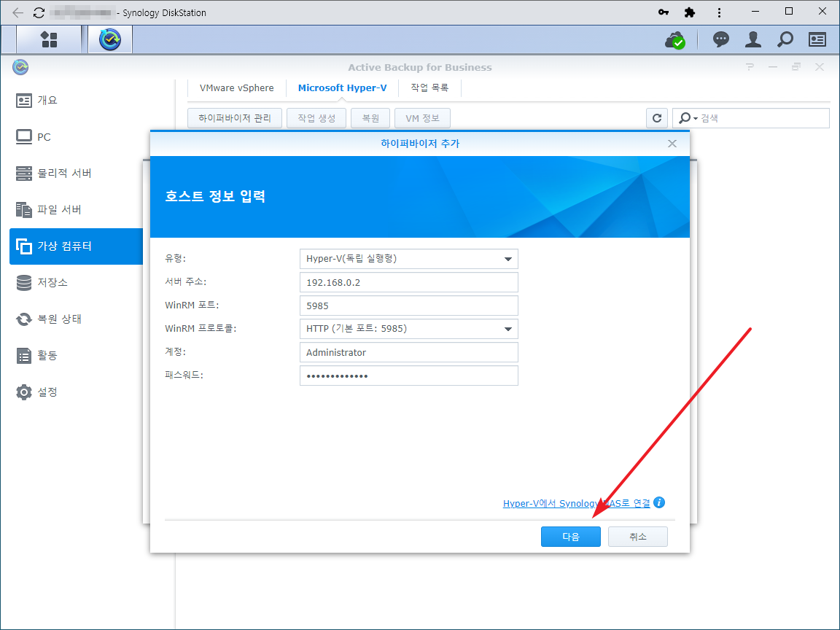Maximize the Active Backup for Business window

[796, 67]
